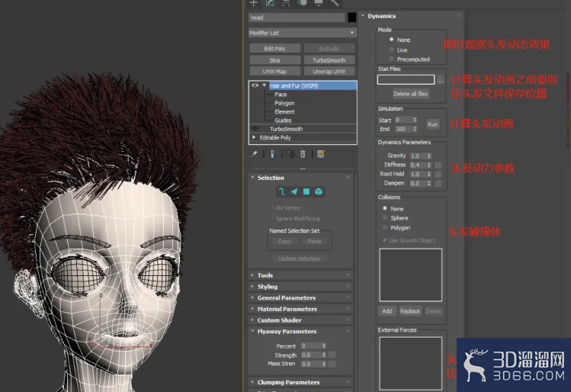Open the Motion panel tab
The width and height of the screenshot is (571, 392).
tap(302, 3)
